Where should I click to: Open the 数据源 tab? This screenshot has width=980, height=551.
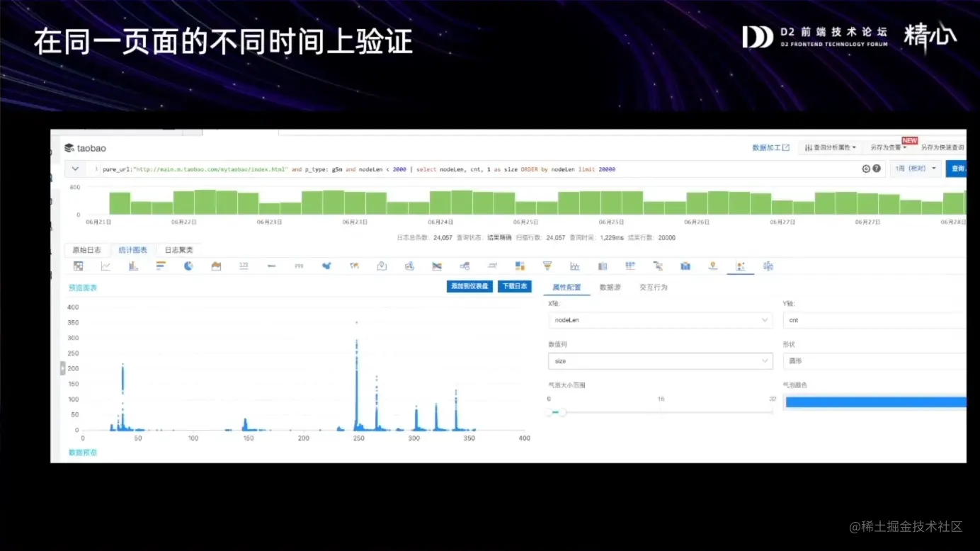[x=610, y=288]
